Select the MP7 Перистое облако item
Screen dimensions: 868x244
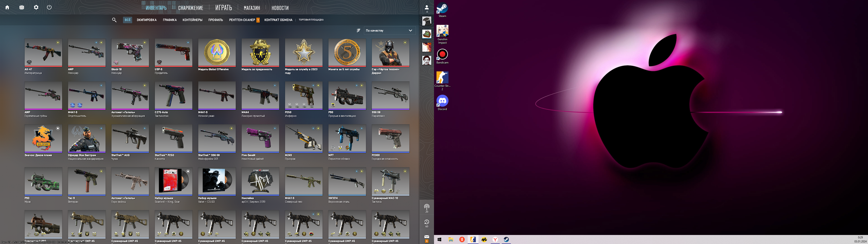click(347, 143)
